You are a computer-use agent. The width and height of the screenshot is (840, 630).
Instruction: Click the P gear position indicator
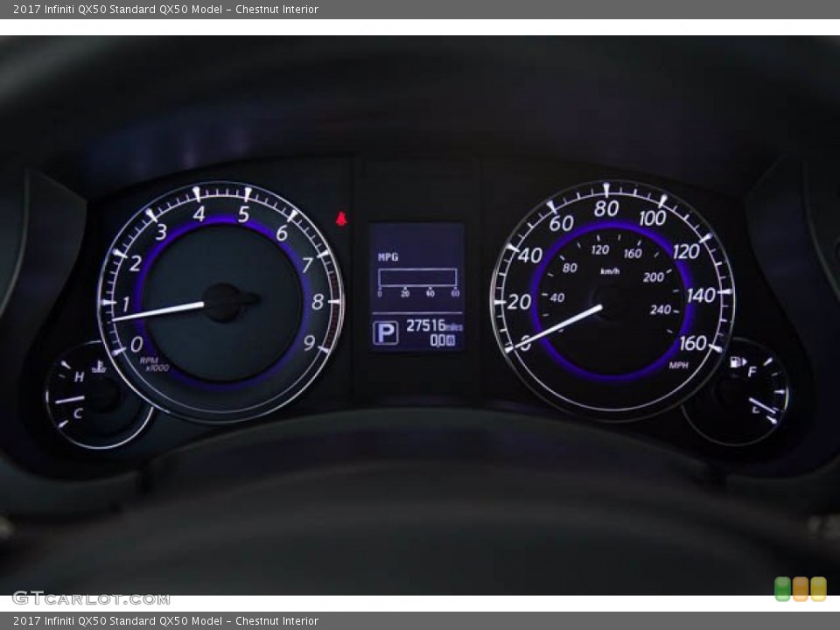tap(385, 332)
